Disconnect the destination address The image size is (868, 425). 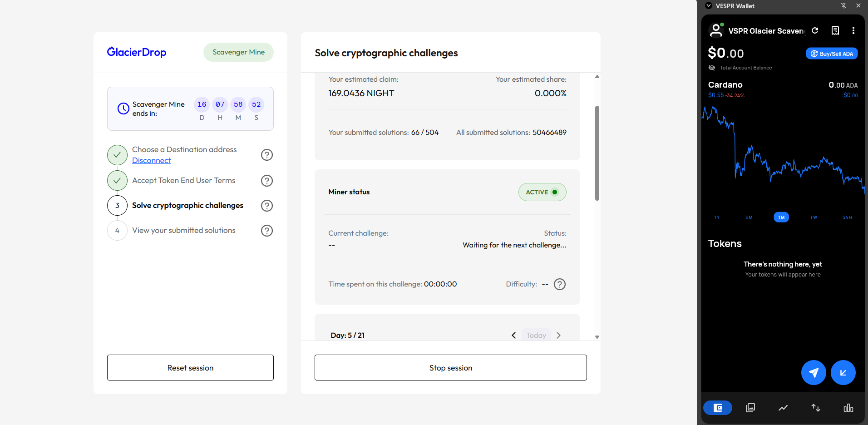(151, 160)
